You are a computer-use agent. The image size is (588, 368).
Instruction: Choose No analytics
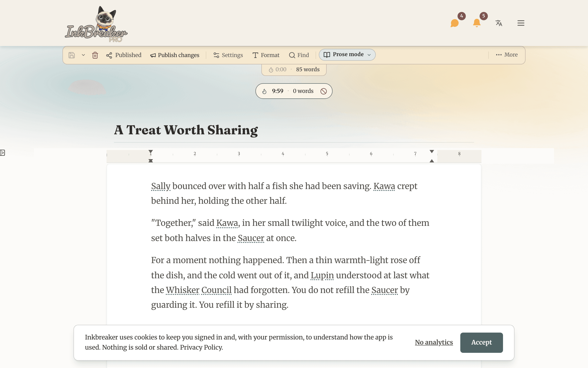click(434, 342)
